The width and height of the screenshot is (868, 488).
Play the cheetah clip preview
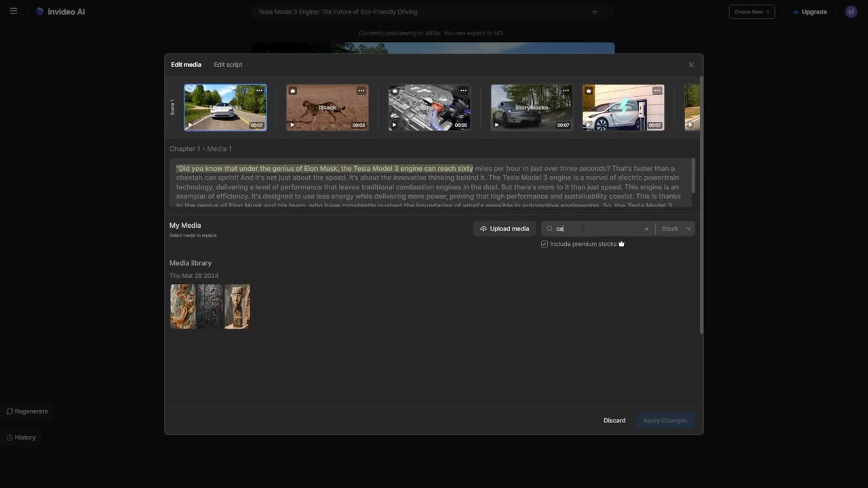pyautogui.click(x=292, y=125)
